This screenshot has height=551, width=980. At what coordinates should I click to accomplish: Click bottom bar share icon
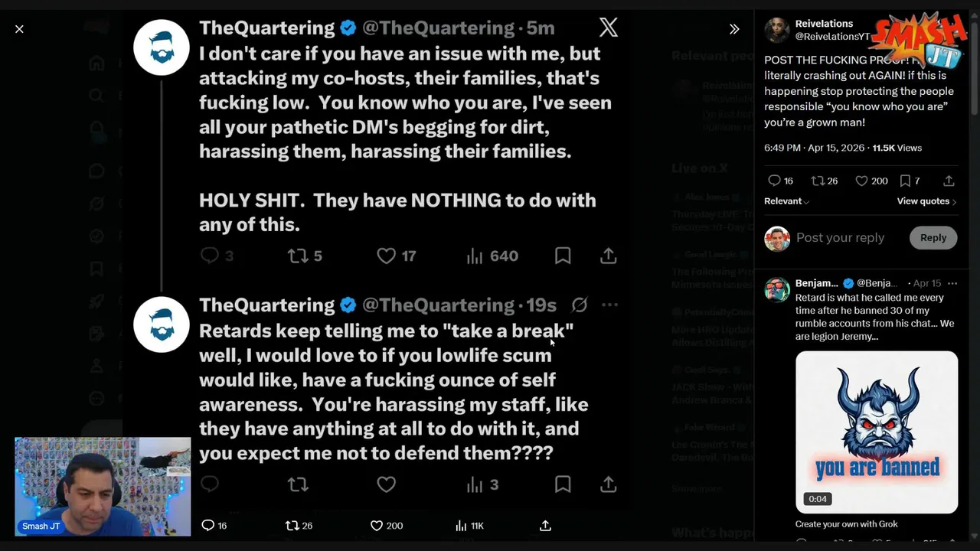(545, 526)
